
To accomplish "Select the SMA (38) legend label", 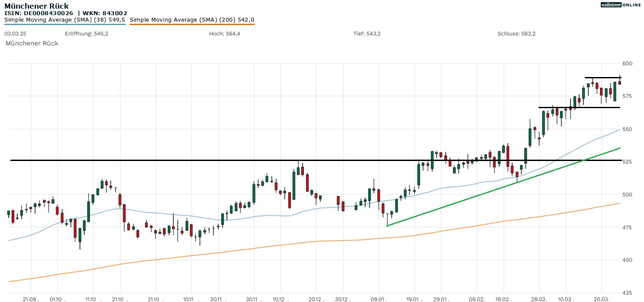I will [65, 19].
